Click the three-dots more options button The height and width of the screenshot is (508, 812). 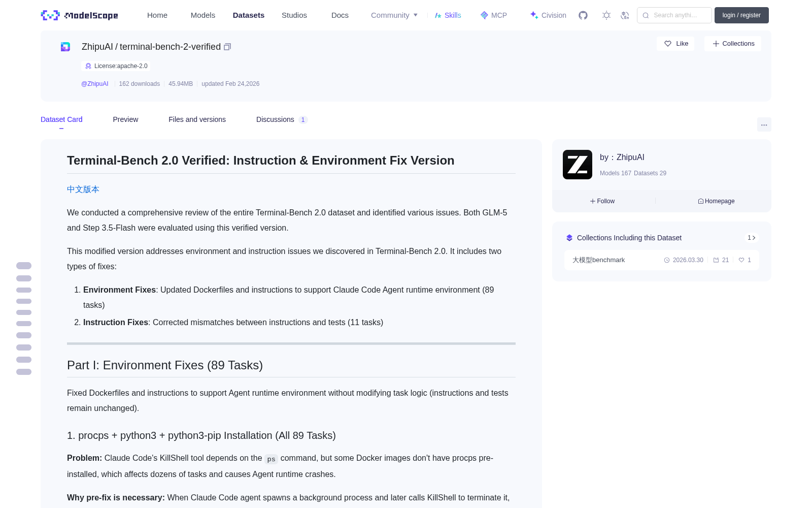(764, 124)
